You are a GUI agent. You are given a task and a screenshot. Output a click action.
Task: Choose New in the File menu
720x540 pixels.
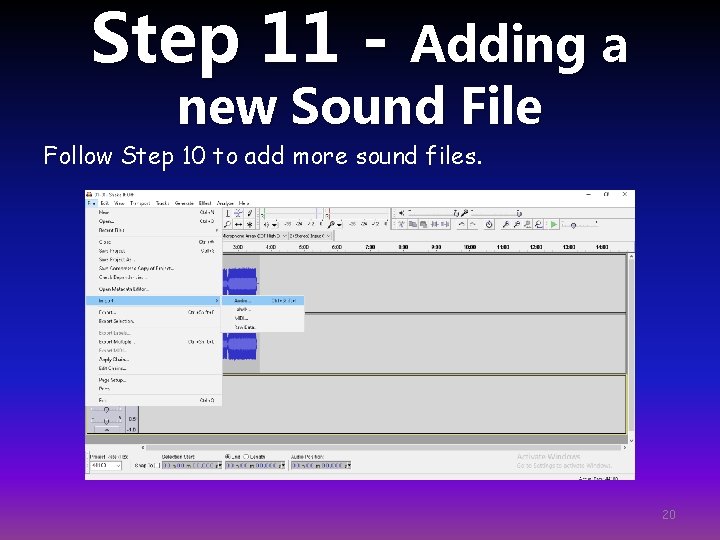tap(154, 212)
